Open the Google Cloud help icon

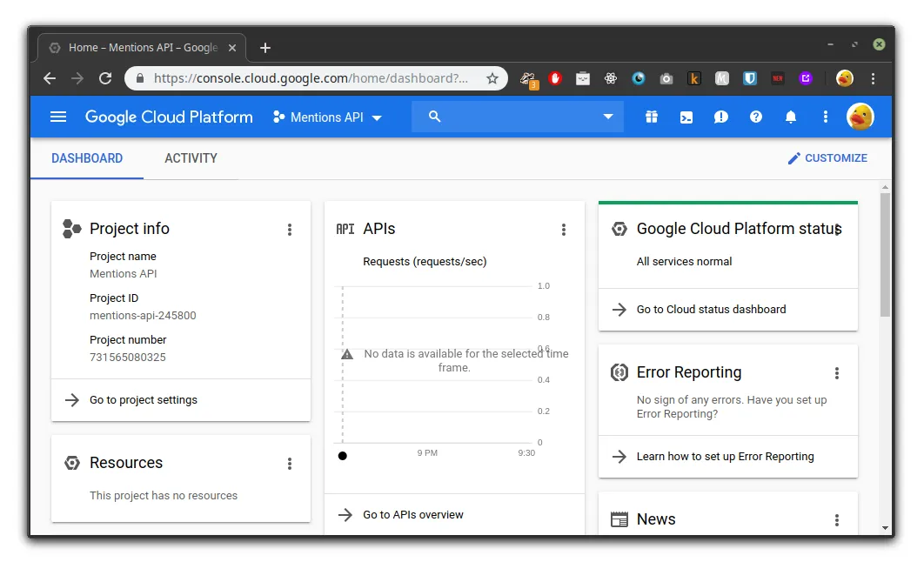point(755,117)
